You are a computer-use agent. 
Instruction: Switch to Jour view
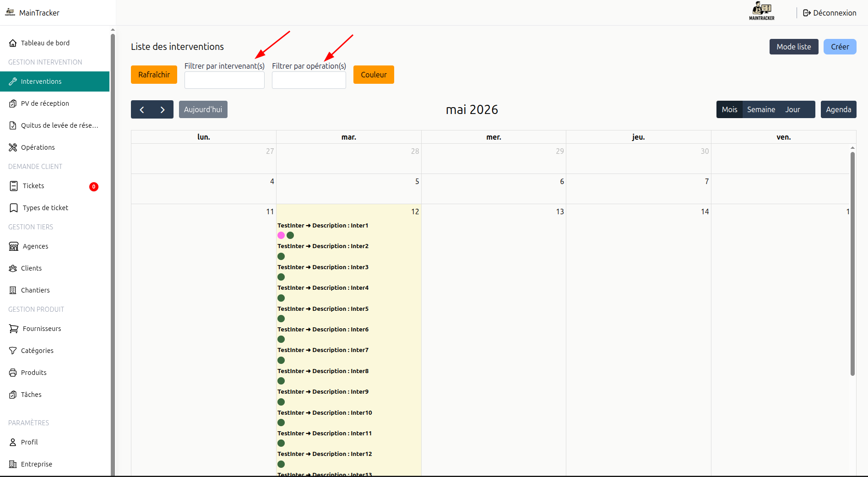792,109
